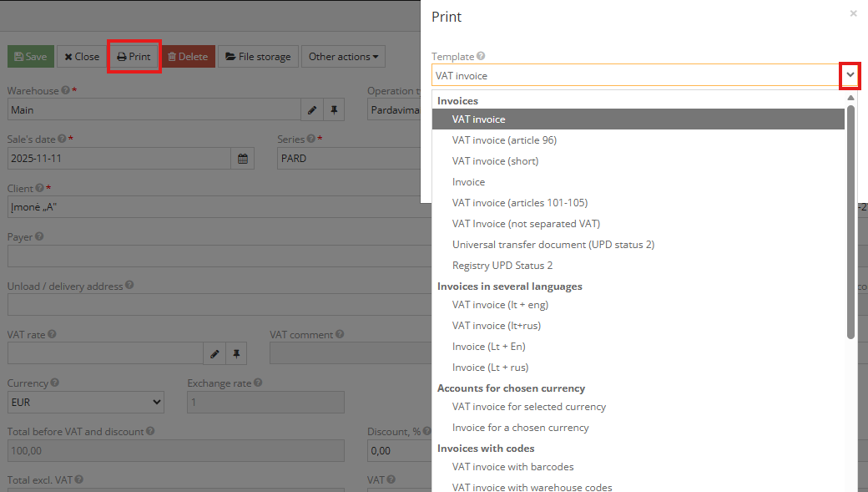Open File storage
Screen dimensions: 868x492
tap(258, 57)
